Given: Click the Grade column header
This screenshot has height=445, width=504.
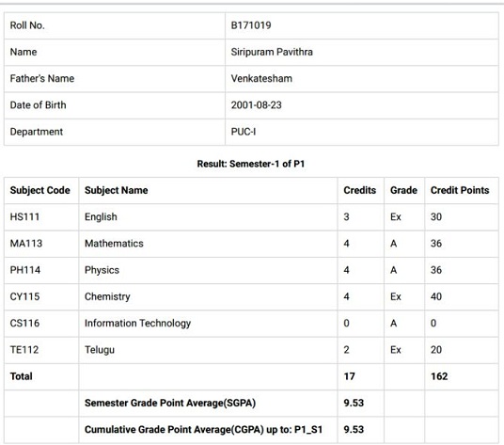Looking at the screenshot, I should pos(403,190).
